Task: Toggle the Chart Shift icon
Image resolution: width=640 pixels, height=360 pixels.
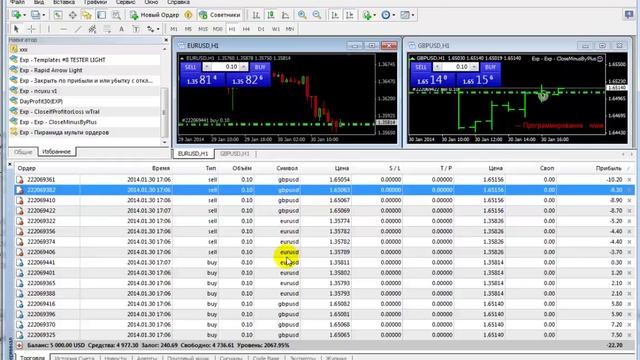Action: pyautogui.click(x=350, y=15)
